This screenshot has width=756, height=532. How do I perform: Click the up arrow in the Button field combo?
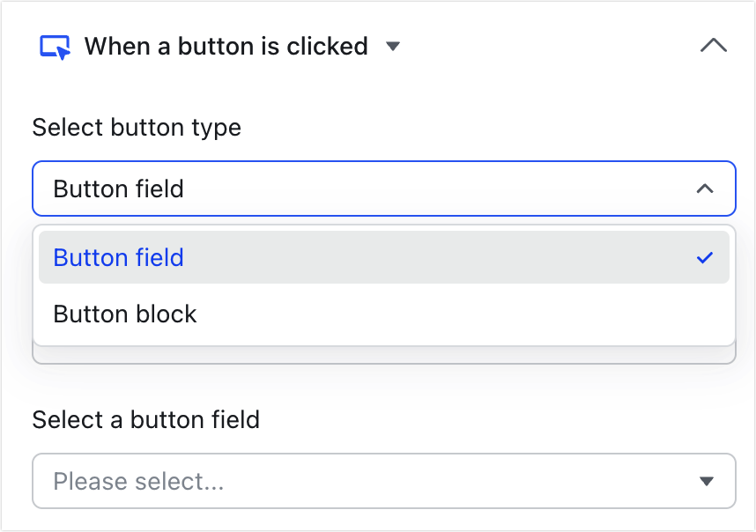[x=704, y=188]
